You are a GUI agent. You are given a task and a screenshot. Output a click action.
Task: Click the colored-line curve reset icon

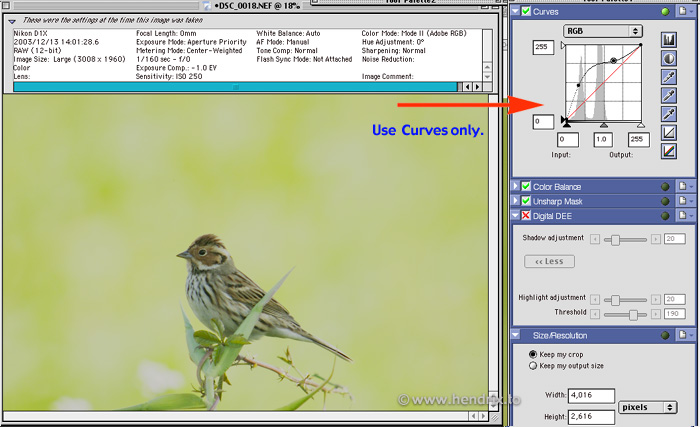click(x=668, y=151)
